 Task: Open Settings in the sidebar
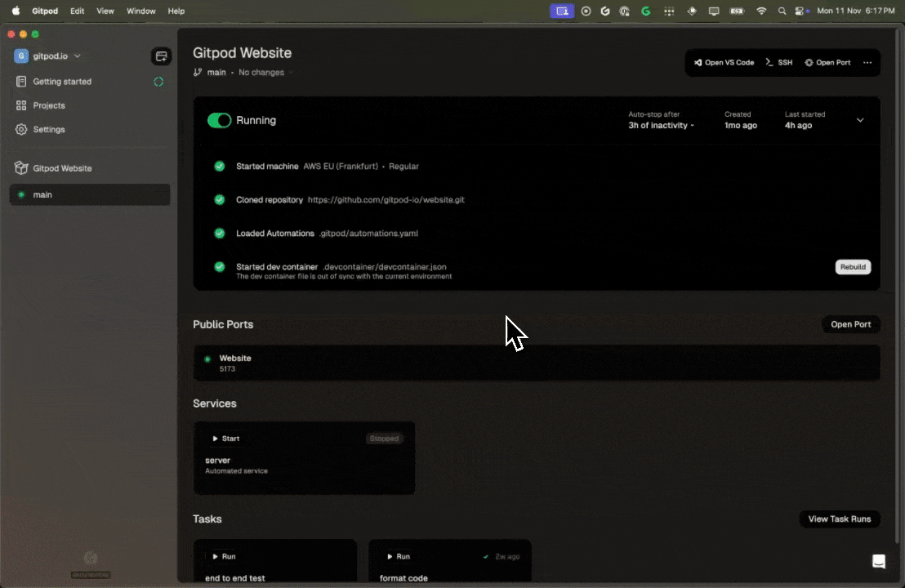[48, 129]
